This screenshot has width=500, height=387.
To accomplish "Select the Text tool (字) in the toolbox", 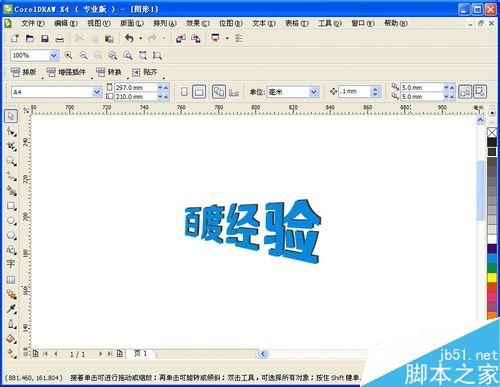I will (11, 264).
